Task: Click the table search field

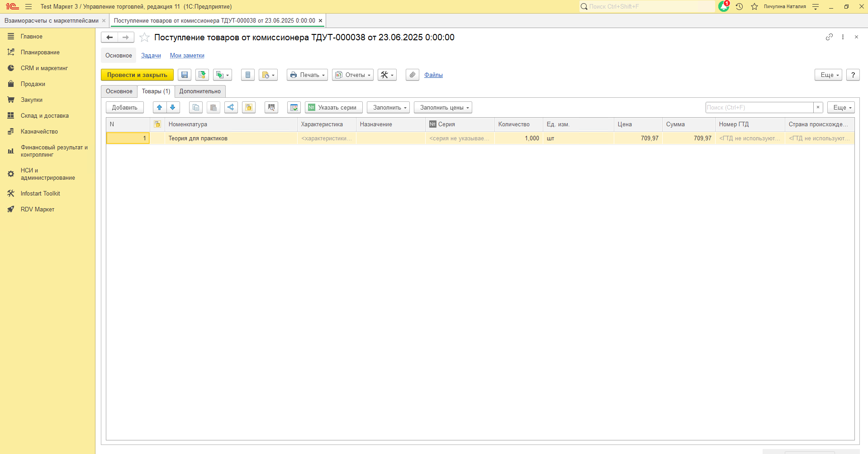Action: click(x=759, y=107)
